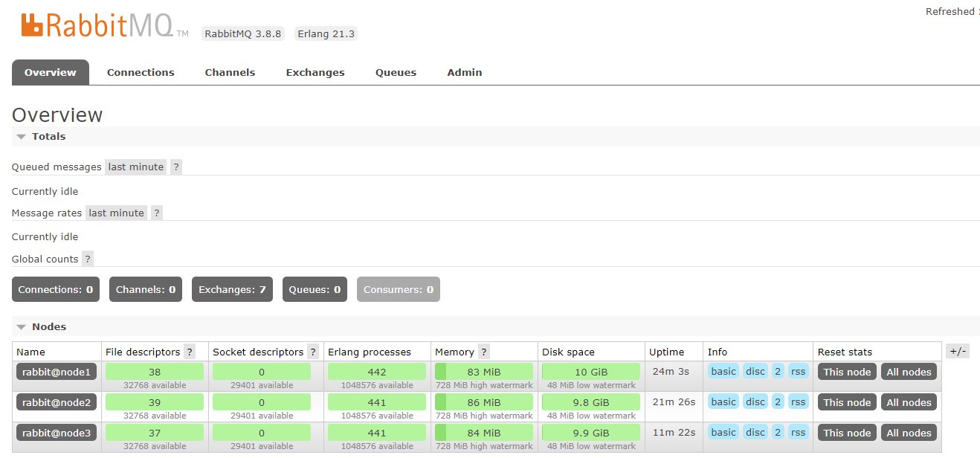Viewport: 980px width, 458px height.
Task: Click memory usage bar for rabbit@node1
Action: [x=483, y=372]
